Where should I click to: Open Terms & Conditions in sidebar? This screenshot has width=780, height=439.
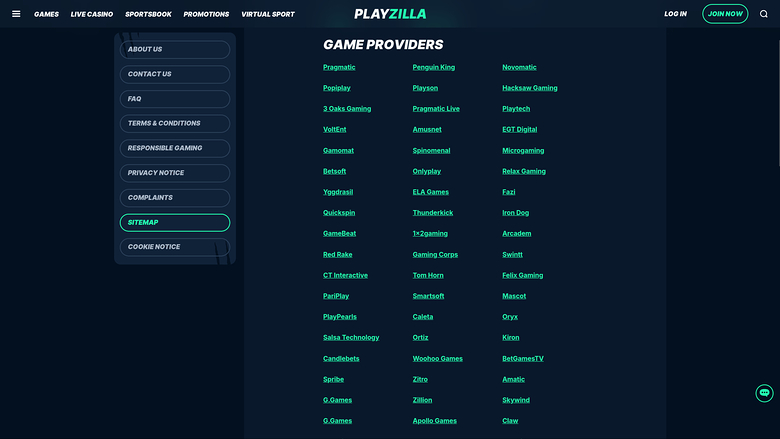coord(175,123)
